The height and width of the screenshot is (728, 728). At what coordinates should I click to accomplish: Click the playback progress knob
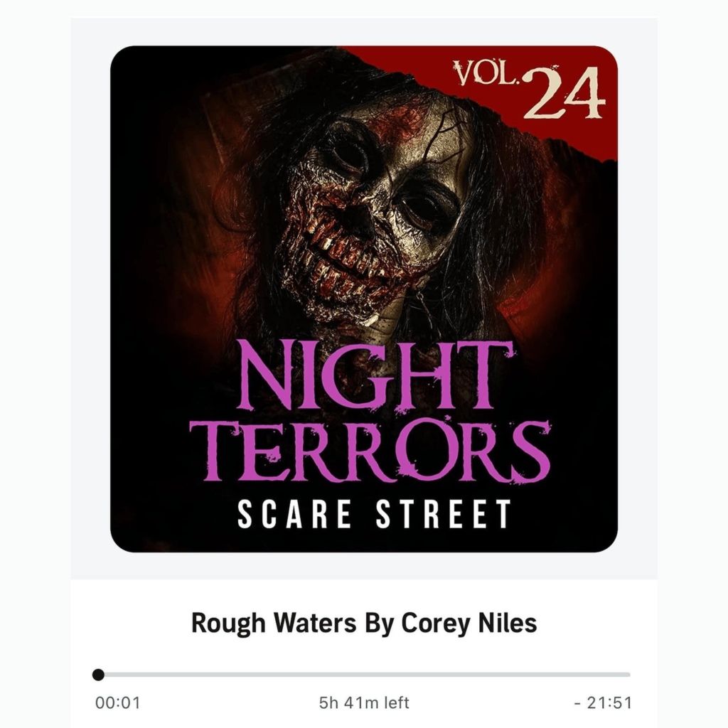[98, 675]
